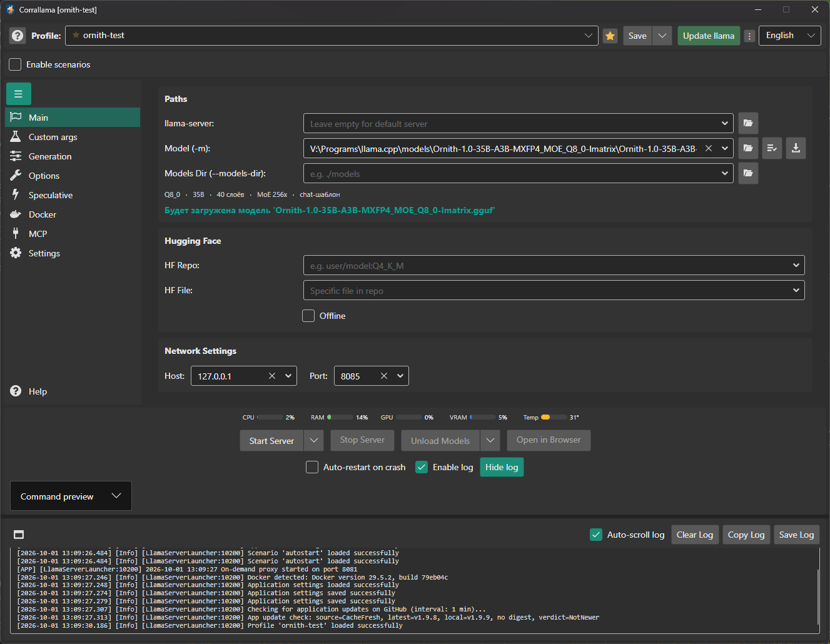Open the Settings section

pos(72,253)
